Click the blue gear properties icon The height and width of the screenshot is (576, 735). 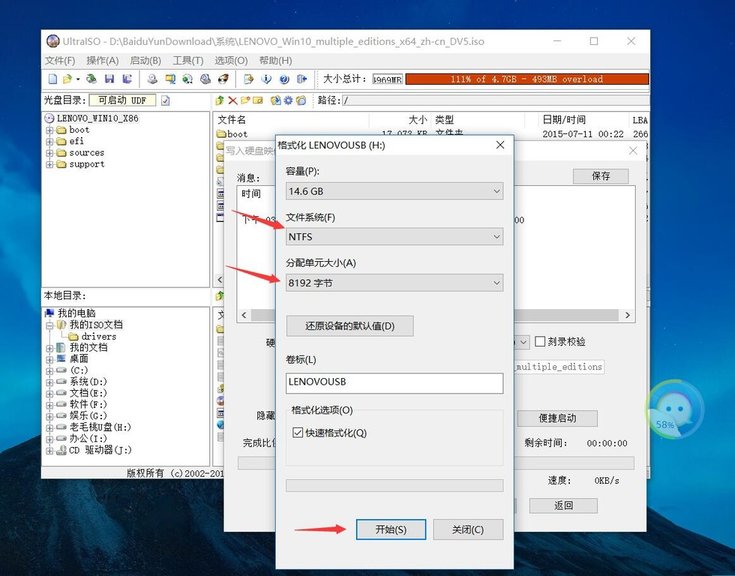[x=288, y=100]
